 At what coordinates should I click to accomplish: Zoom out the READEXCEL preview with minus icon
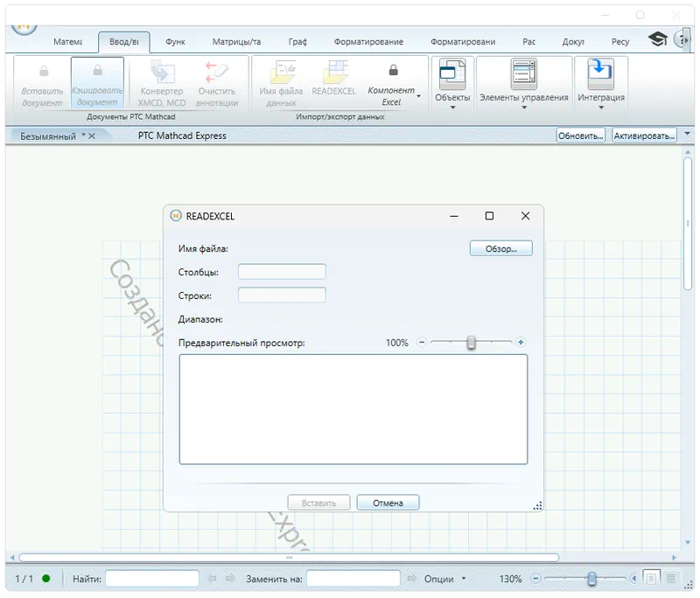click(422, 343)
